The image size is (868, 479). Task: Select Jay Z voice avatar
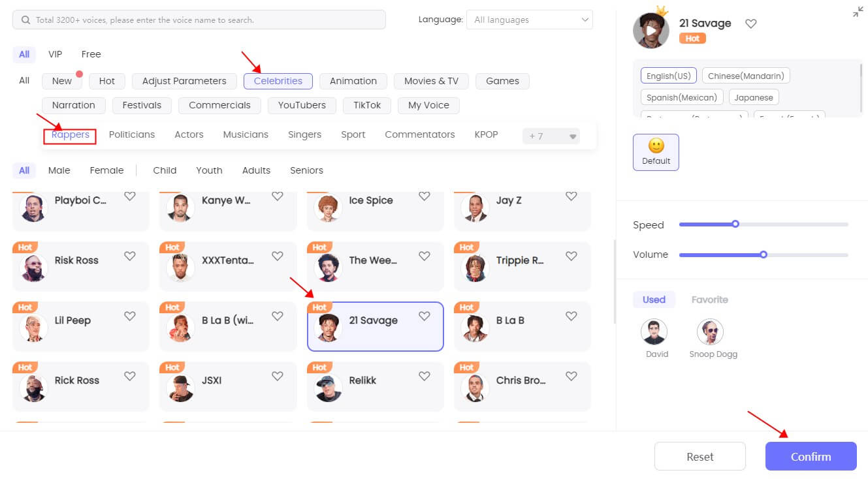coord(475,208)
